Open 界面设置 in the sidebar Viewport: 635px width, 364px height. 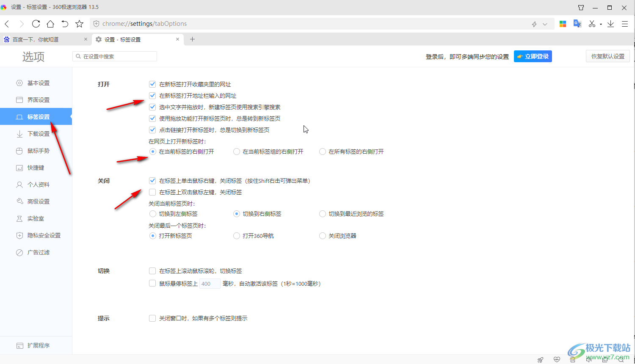(x=36, y=100)
